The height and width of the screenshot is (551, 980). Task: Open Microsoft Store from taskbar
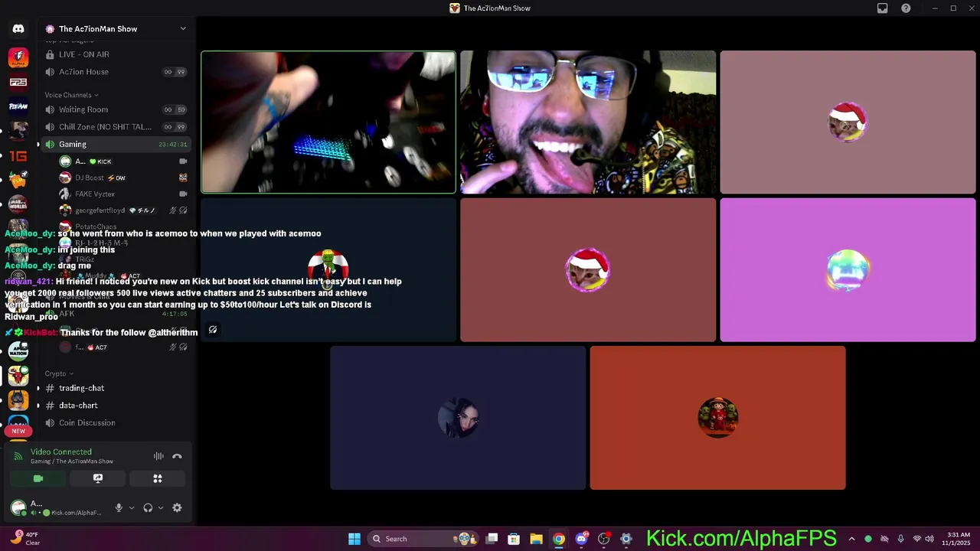pyautogui.click(x=514, y=539)
